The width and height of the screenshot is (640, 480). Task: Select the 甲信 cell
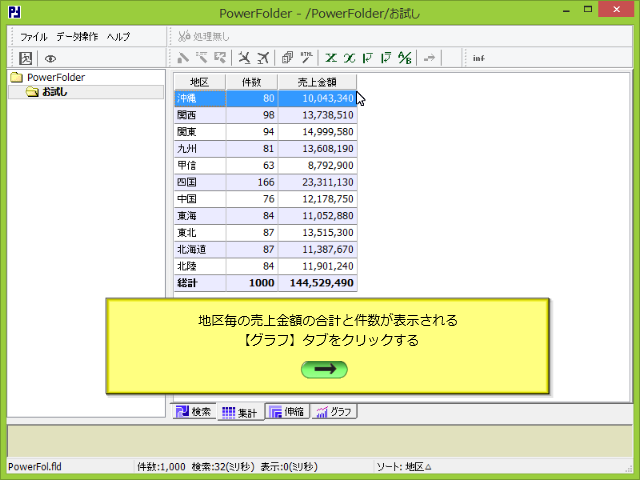point(200,165)
